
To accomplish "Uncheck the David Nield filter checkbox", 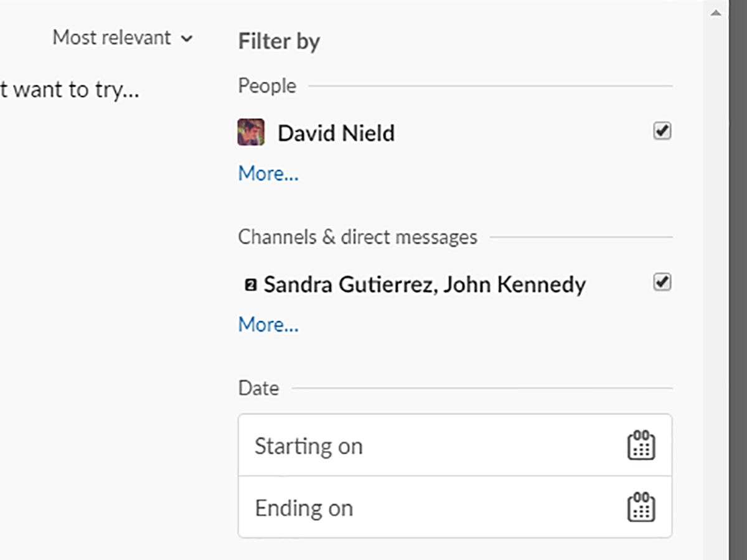I will [662, 131].
